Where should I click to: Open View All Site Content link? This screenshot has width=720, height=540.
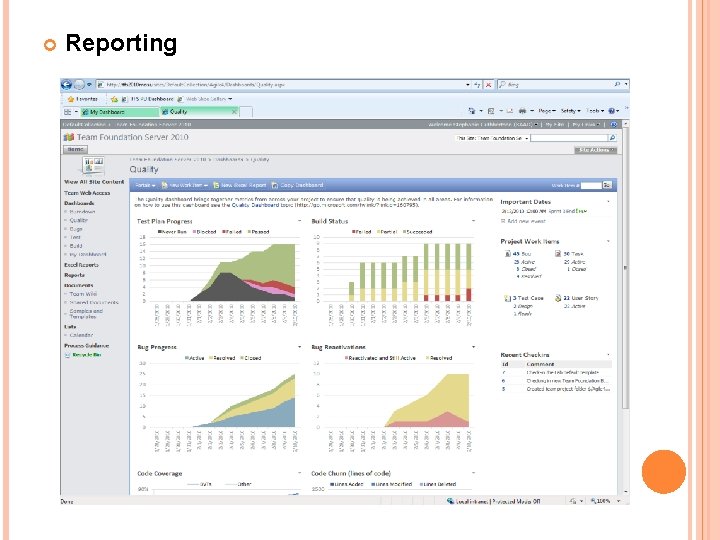pyautogui.click(x=94, y=182)
